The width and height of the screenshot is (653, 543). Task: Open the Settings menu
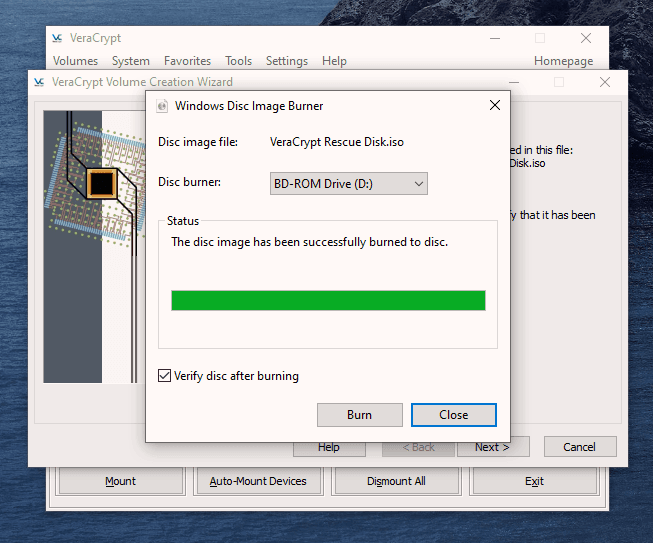tap(287, 61)
